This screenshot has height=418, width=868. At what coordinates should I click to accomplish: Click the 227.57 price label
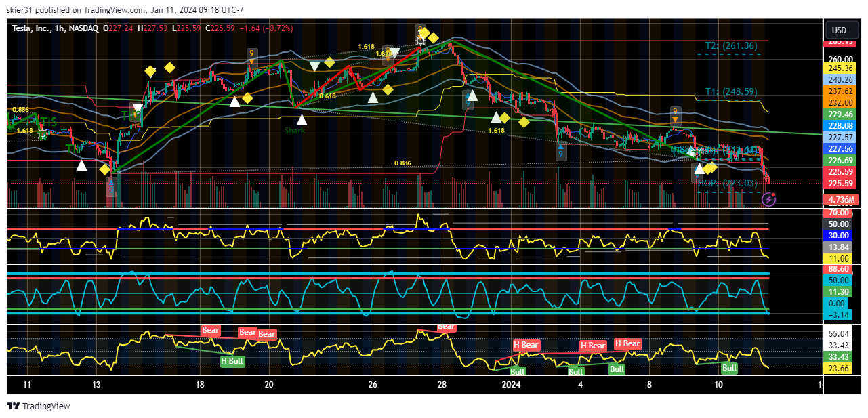840,138
